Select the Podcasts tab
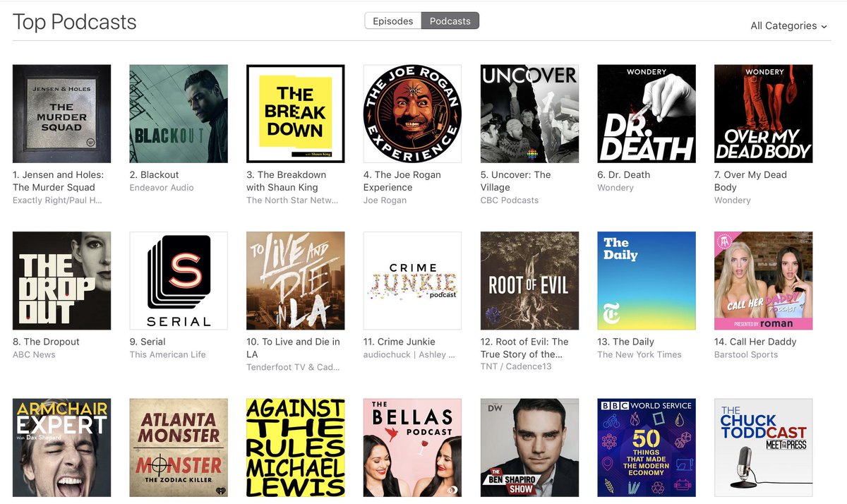 click(450, 21)
